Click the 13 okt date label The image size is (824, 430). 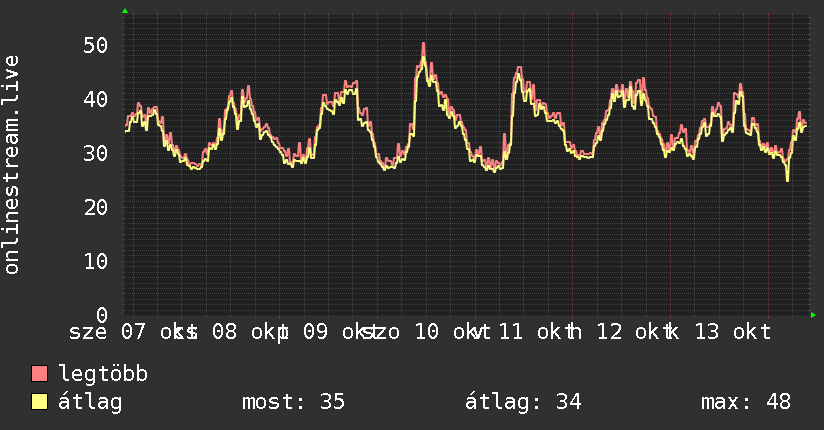(x=733, y=332)
